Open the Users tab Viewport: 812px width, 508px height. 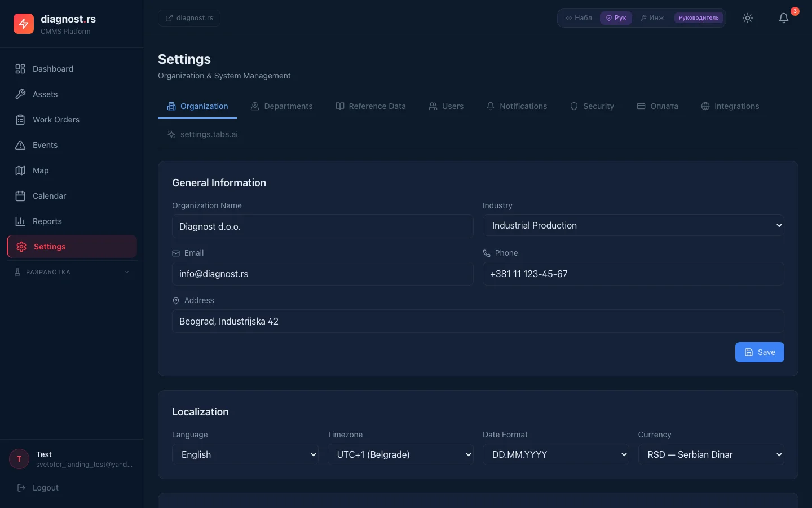click(x=446, y=106)
